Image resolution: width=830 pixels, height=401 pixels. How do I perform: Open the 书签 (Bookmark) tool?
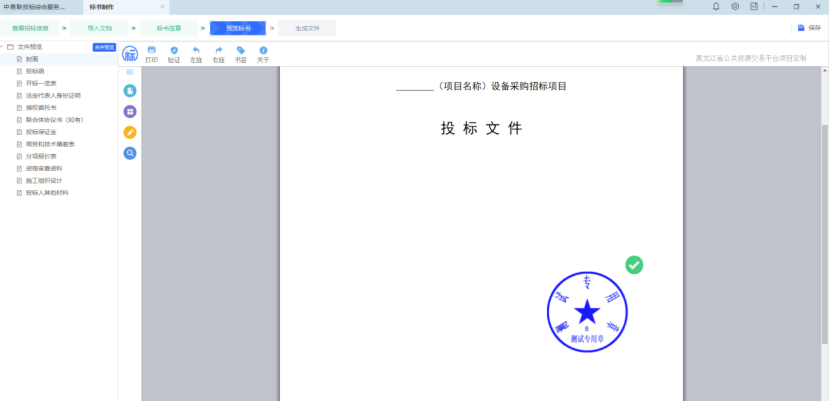pyautogui.click(x=240, y=53)
